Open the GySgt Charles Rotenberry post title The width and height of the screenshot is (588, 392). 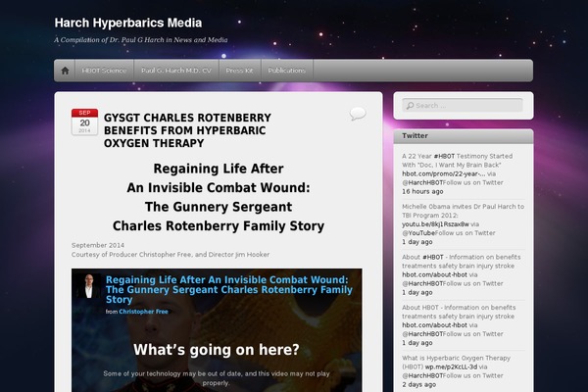click(x=187, y=130)
